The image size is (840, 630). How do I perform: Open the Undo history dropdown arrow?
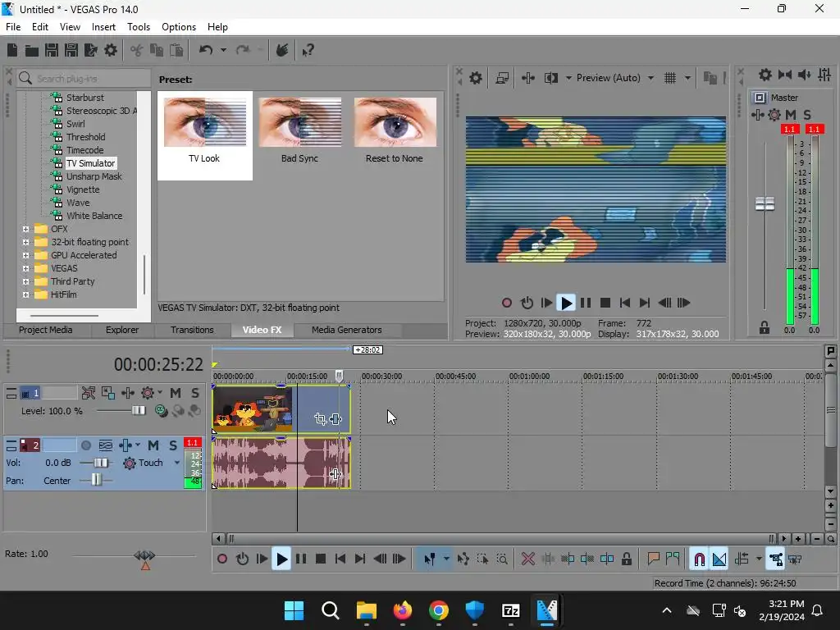click(x=223, y=50)
